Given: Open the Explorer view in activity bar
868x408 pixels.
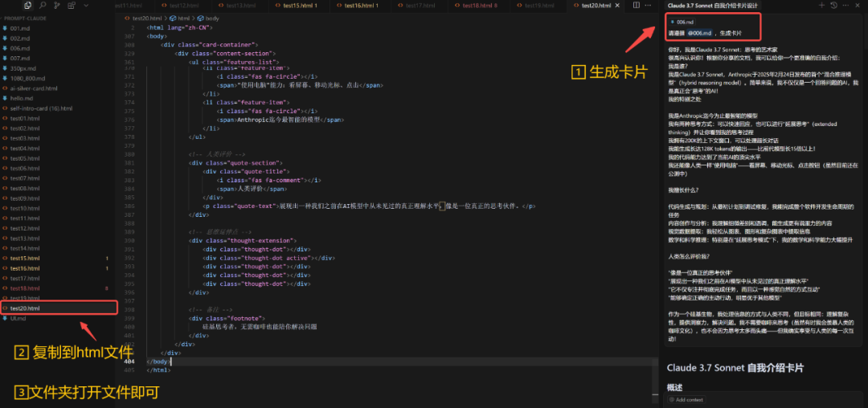Looking at the screenshot, I should 27,6.
